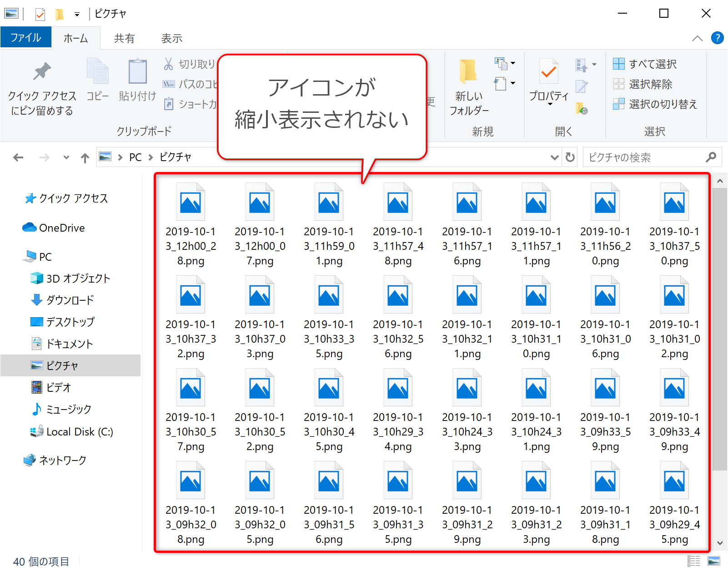Switch to large icons view in the status bar

(714, 561)
